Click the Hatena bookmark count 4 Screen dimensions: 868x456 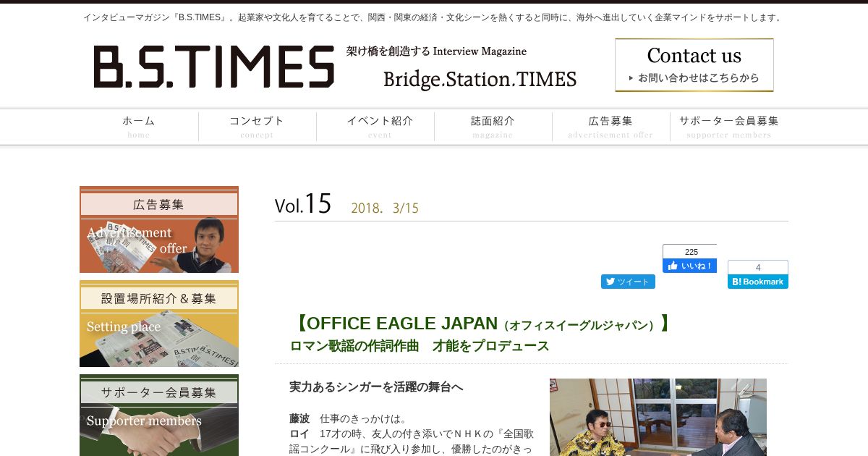(758, 267)
